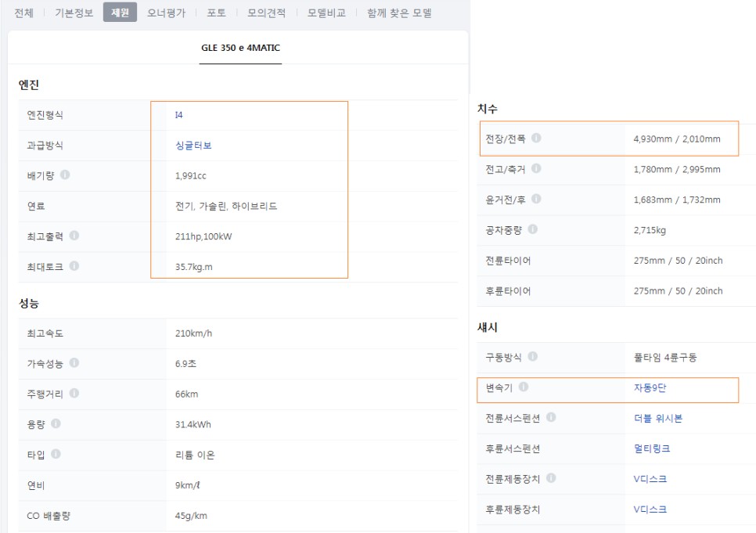Click the 섀시 section heading
This screenshot has height=533, width=756.
pos(487,327)
